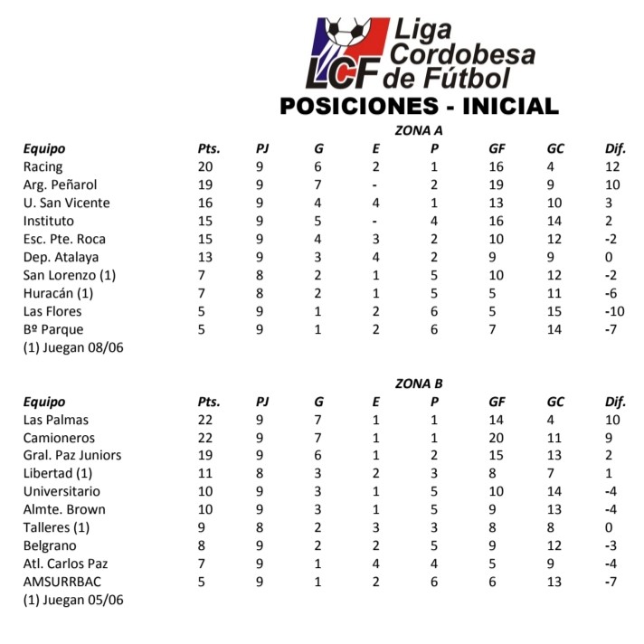Viewport: 644px width, 644px height.
Task: Select the Racing team name
Action: pyautogui.click(x=43, y=166)
